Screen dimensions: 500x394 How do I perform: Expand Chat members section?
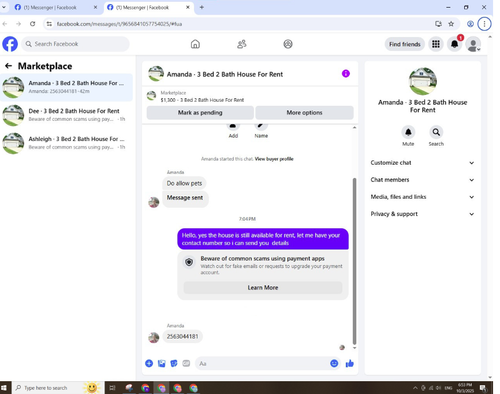(422, 180)
